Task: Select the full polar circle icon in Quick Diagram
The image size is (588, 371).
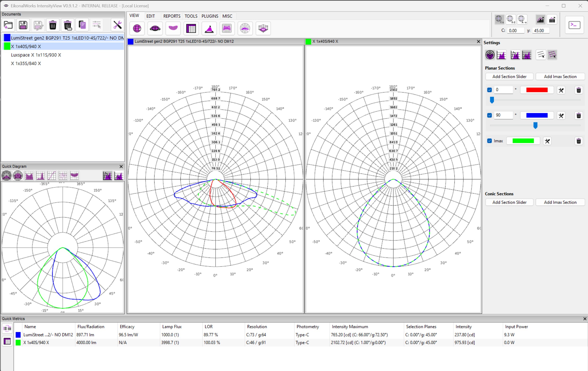Action: click(x=18, y=175)
